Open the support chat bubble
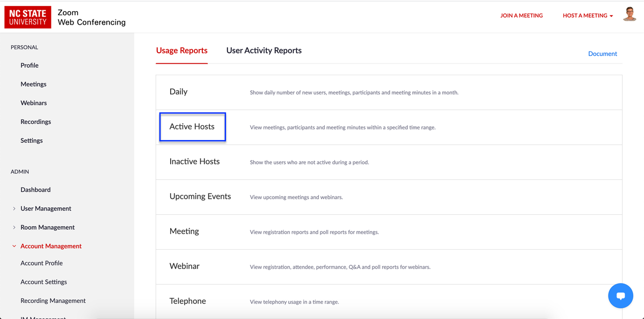644x319 pixels. (x=620, y=295)
